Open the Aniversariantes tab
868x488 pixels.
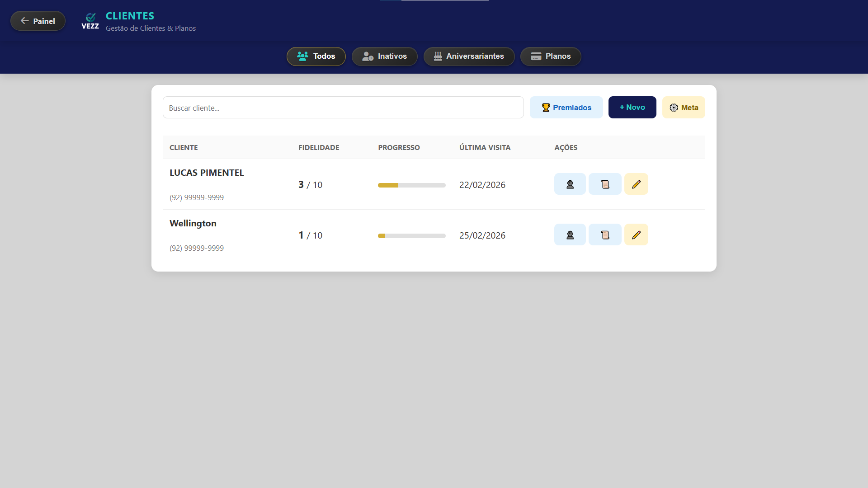(469, 56)
